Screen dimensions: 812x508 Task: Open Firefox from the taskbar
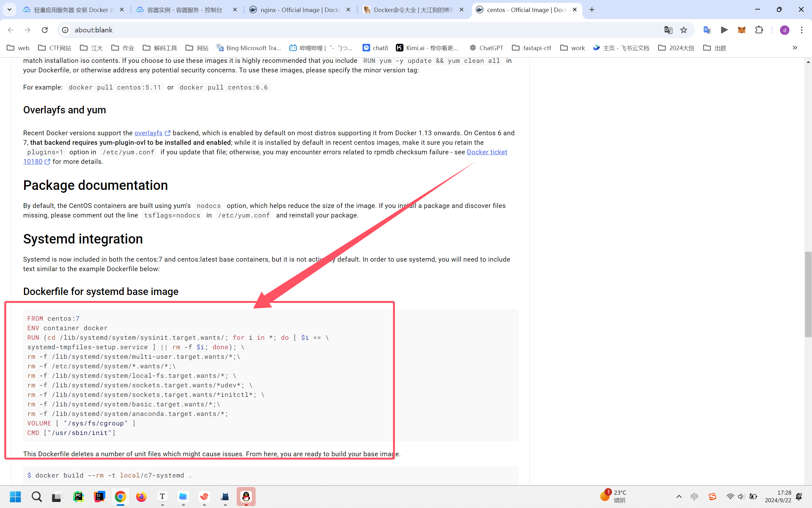(141, 496)
